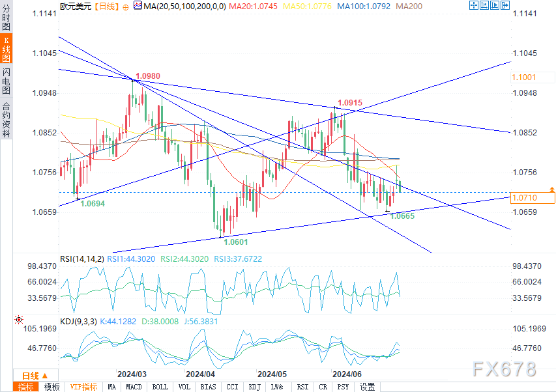
Task: Choose the BOLL indicator button
Action: (160, 387)
